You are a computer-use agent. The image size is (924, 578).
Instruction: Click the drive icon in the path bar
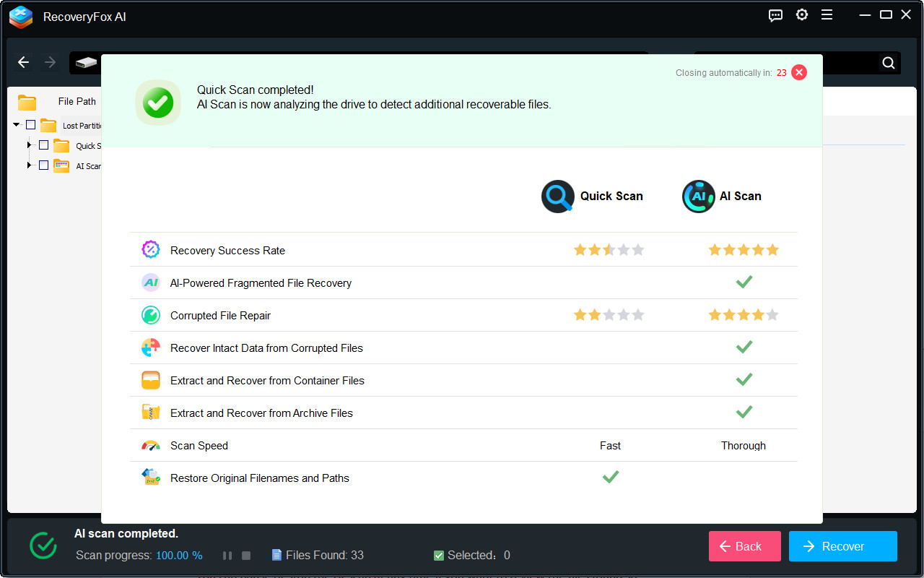(x=87, y=63)
